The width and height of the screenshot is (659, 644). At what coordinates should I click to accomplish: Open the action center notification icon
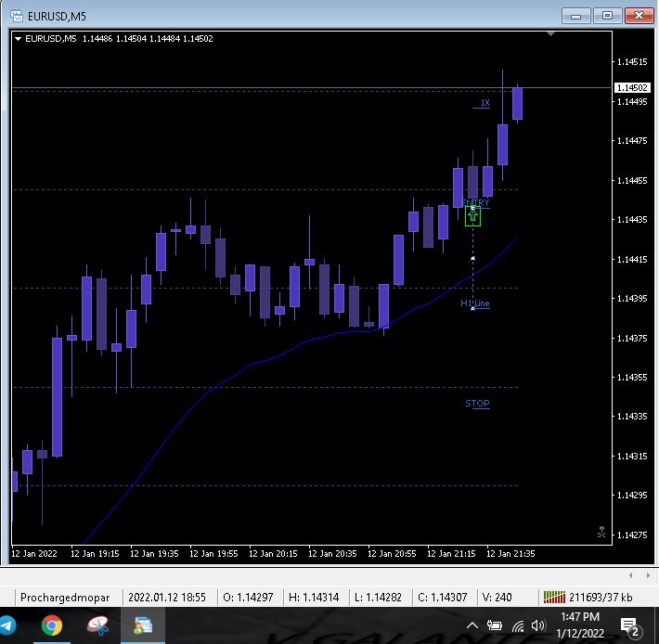[x=630, y=626]
